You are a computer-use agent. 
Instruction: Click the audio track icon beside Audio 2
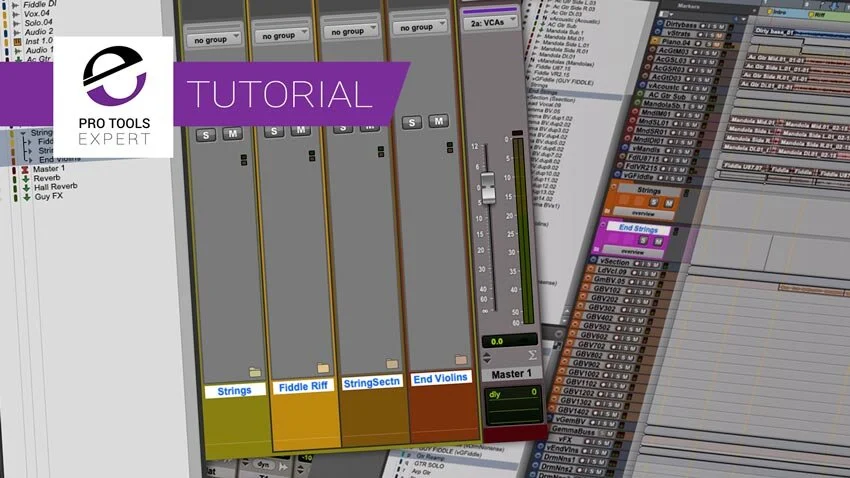coord(17,33)
